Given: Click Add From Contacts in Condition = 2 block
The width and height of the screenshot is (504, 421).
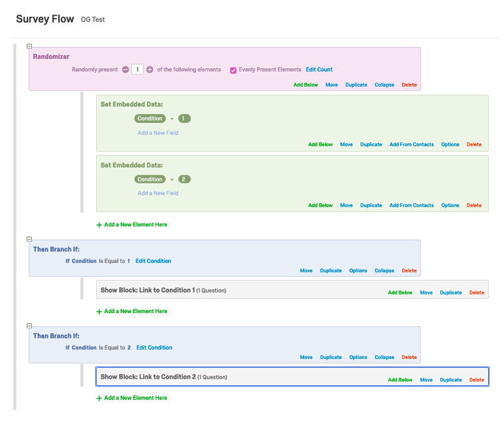Looking at the screenshot, I should (x=411, y=205).
